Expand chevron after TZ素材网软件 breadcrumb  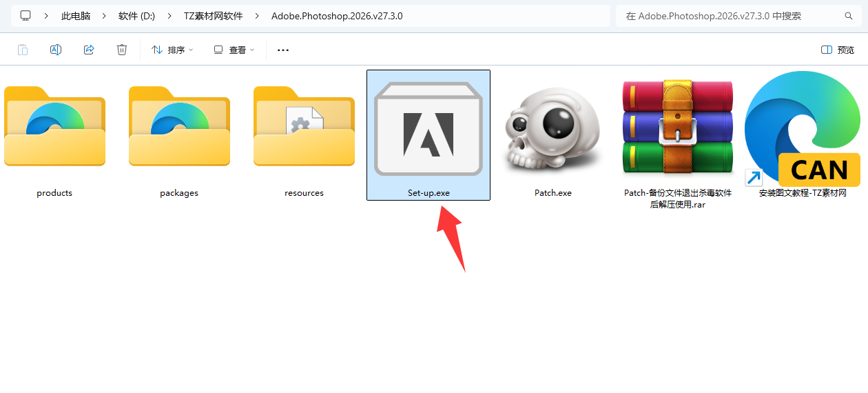click(257, 16)
